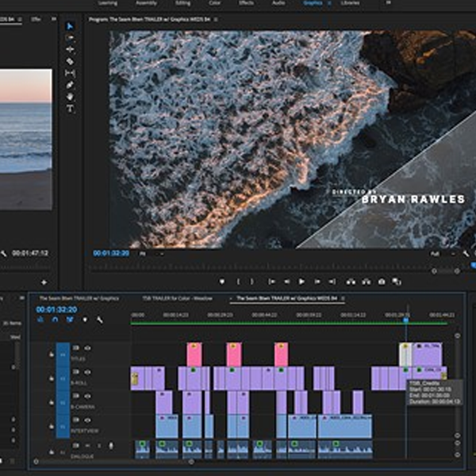The image size is (476, 476).
Task: Click the first pink title clip
Action: point(194,355)
